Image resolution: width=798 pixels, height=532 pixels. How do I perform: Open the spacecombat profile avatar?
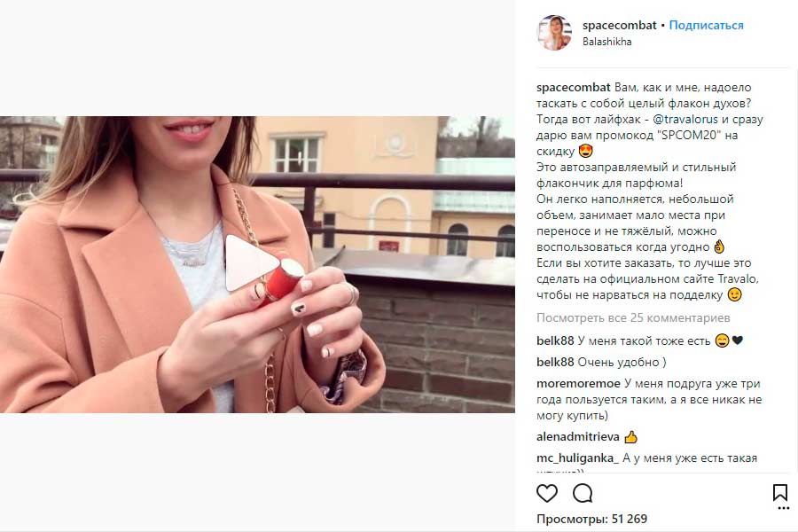point(554,33)
